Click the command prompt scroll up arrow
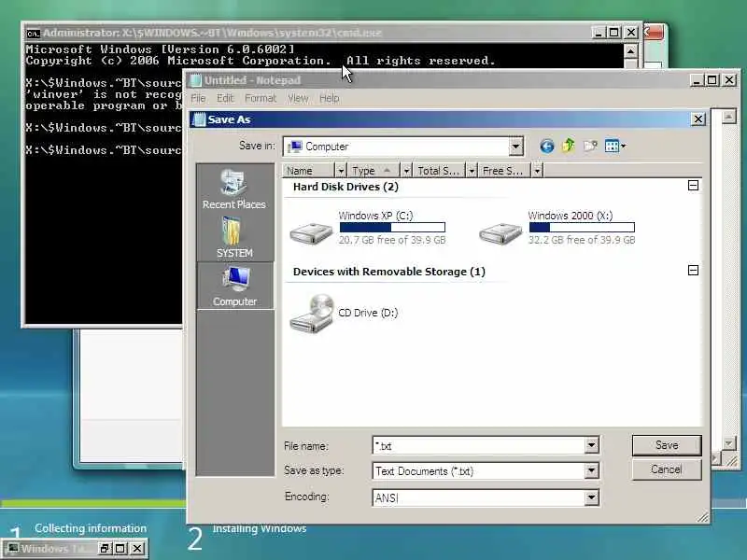The width and height of the screenshot is (747, 560). point(630,51)
